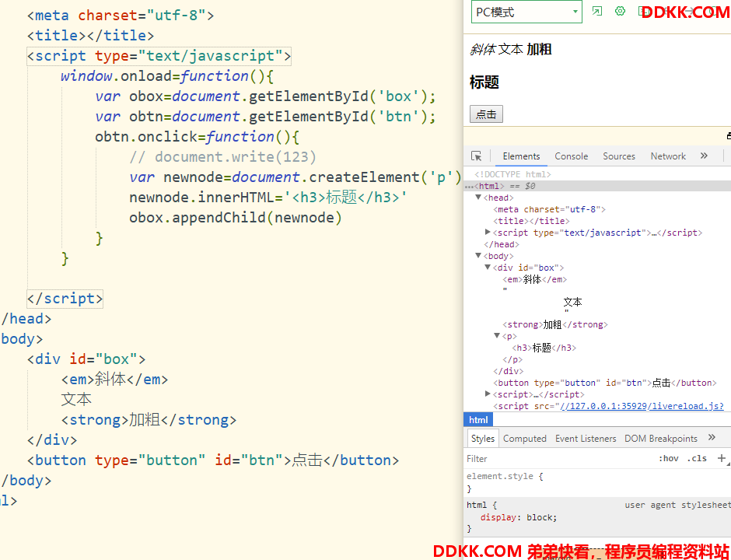This screenshot has height=560, width=731.
Task: Click the obox.appendChild(newnode) code line
Action: click(236, 218)
